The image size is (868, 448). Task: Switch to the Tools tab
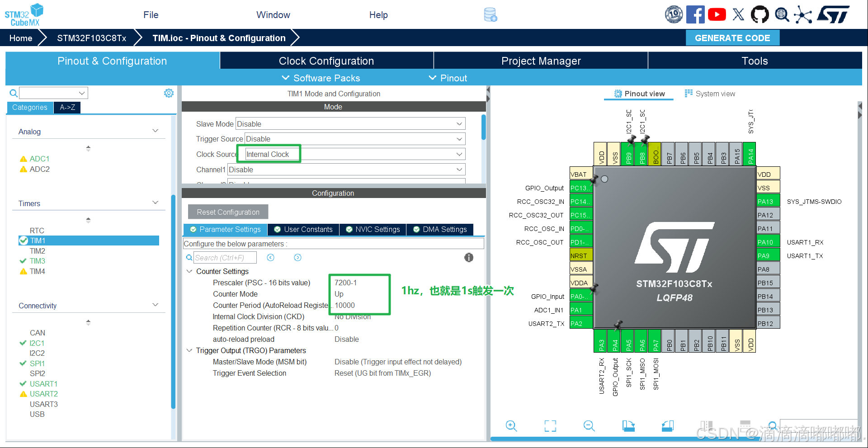(755, 61)
